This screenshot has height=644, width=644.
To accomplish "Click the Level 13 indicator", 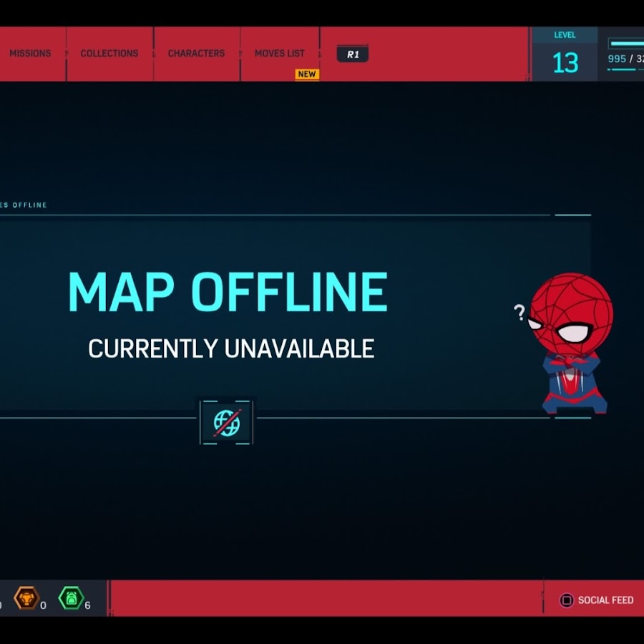I will coord(565,54).
